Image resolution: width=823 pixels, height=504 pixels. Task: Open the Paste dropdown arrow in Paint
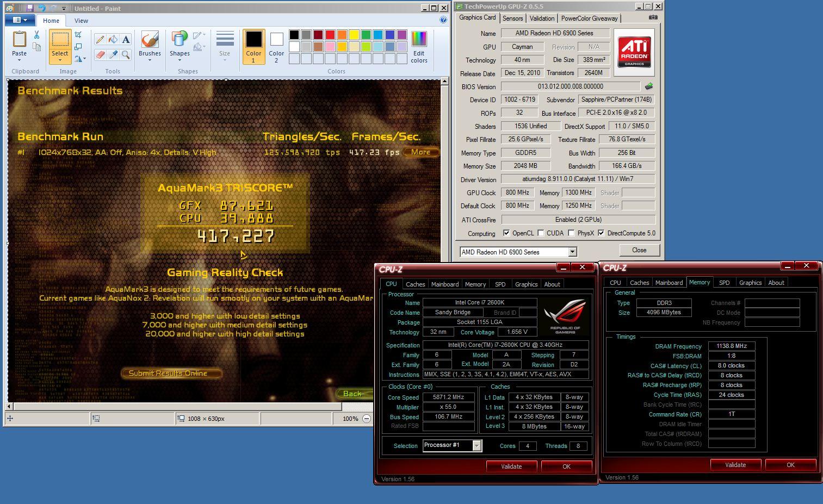coord(19,60)
